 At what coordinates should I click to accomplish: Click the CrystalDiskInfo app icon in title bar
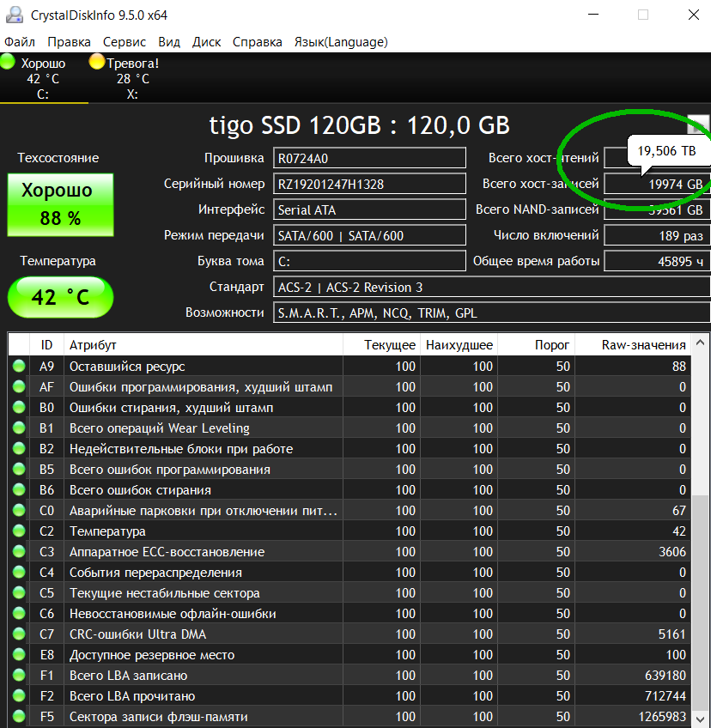15,15
